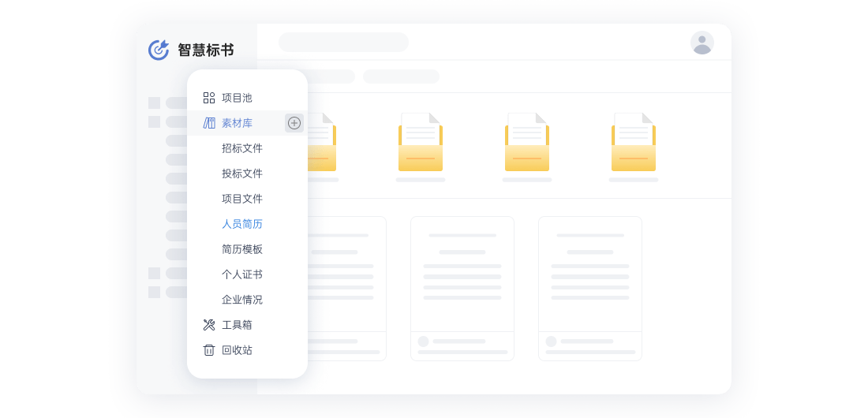Open 企业情况 submenu item
This screenshot has height=418, width=868.
(x=242, y=300)
